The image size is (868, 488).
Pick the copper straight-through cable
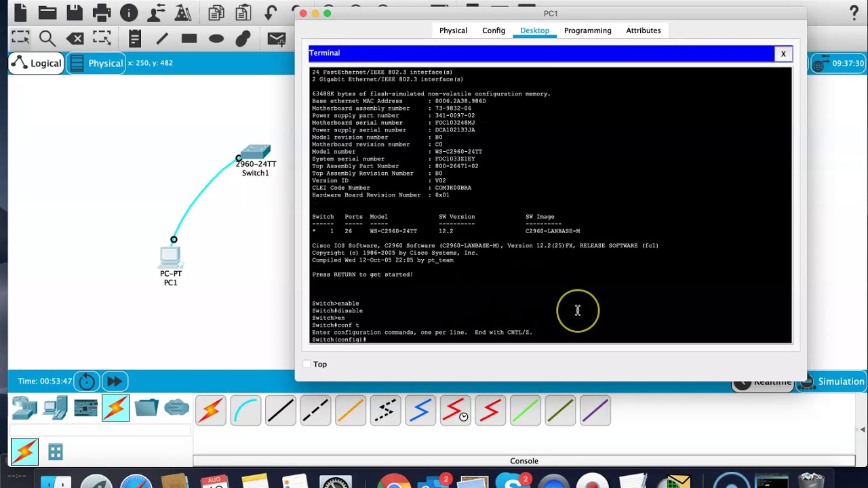coord(281,411)
